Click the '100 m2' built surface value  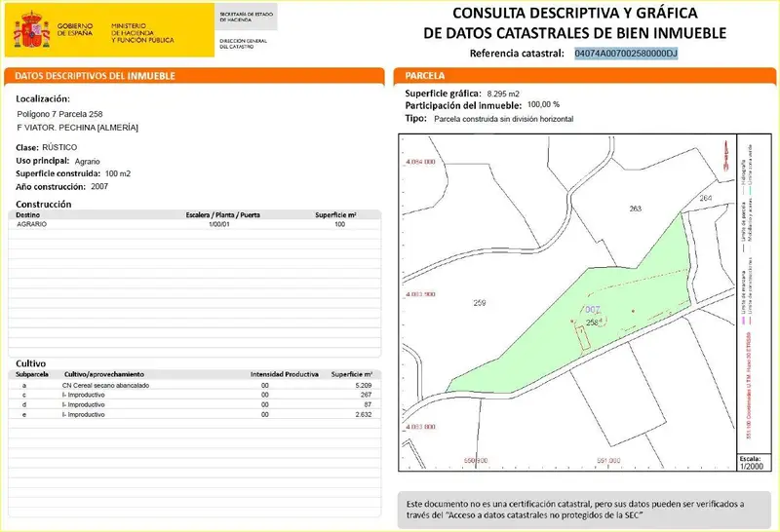point(118,173)
